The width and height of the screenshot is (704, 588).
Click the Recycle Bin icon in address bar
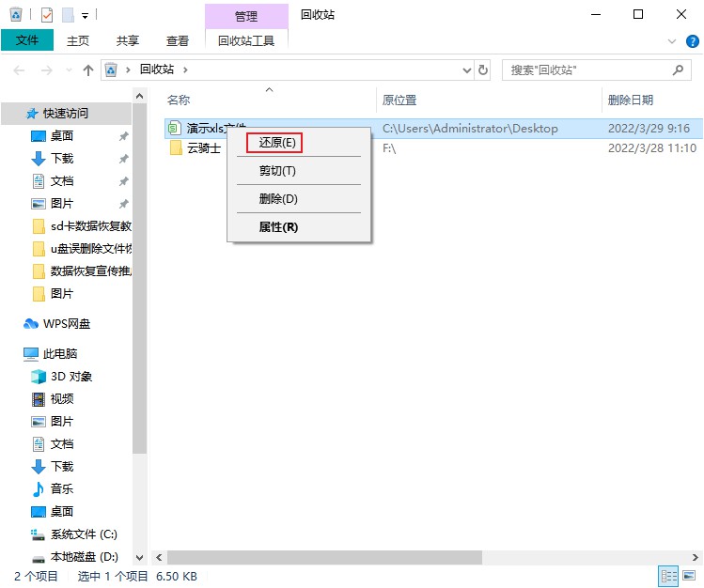coord(111,70)
